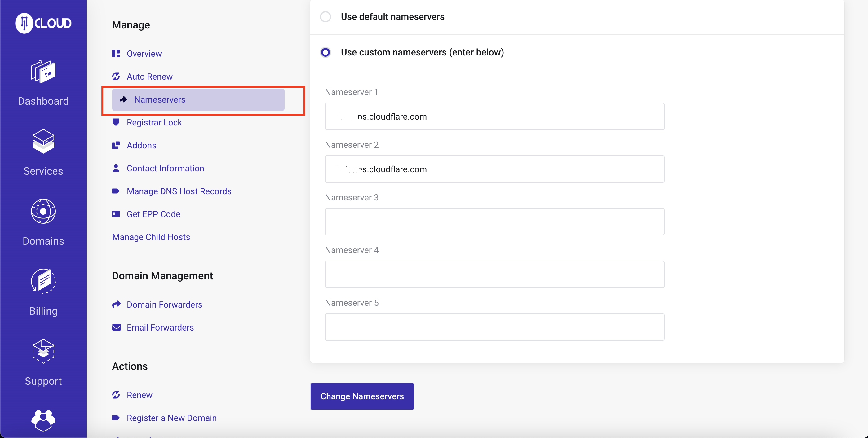Click Register a New Domain

tap(171, 418)
